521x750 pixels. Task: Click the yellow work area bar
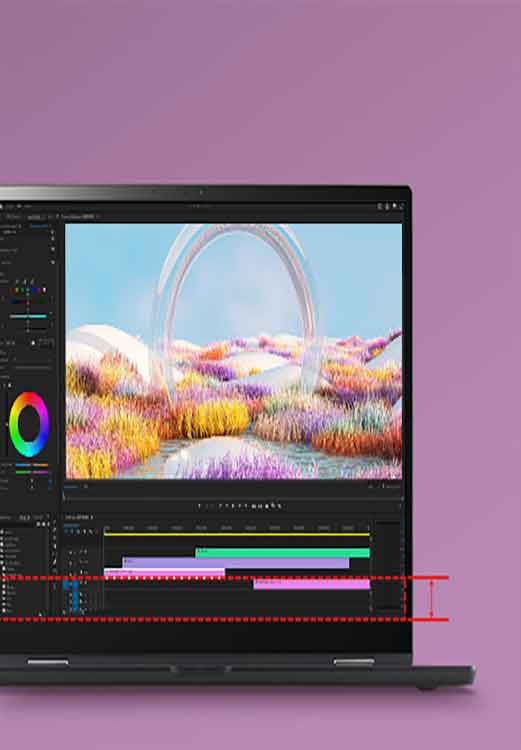[237, 534]
